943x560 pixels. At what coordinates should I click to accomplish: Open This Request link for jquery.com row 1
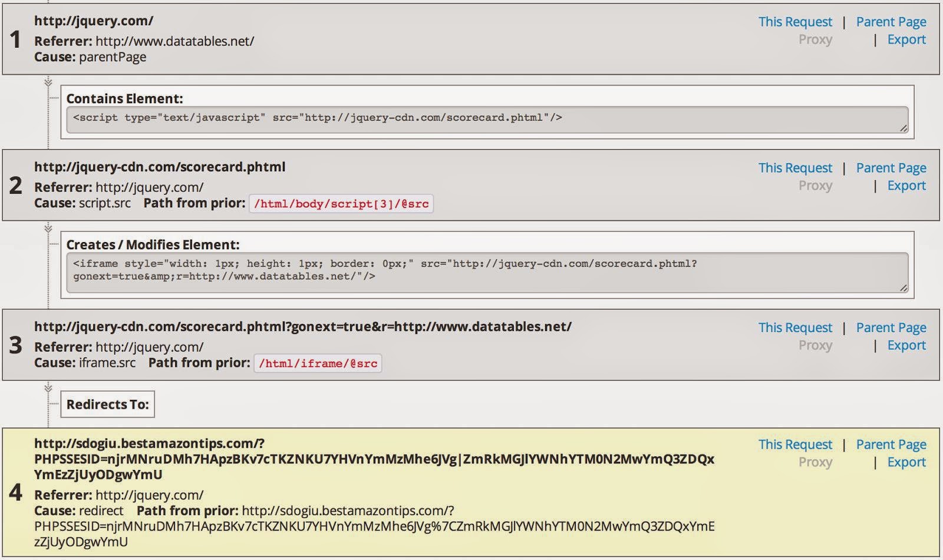click(x=795, y=22)
